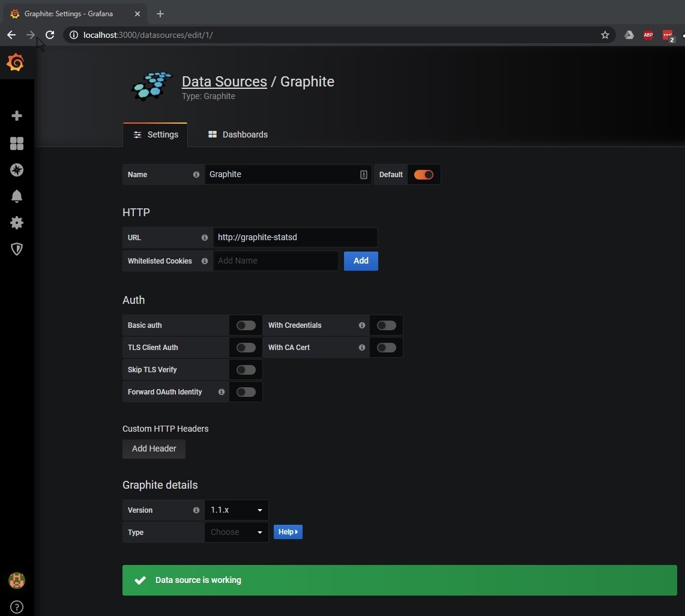685x616 pixels.
Task: Open user profile avatar
Action: [x=17, y=581]
